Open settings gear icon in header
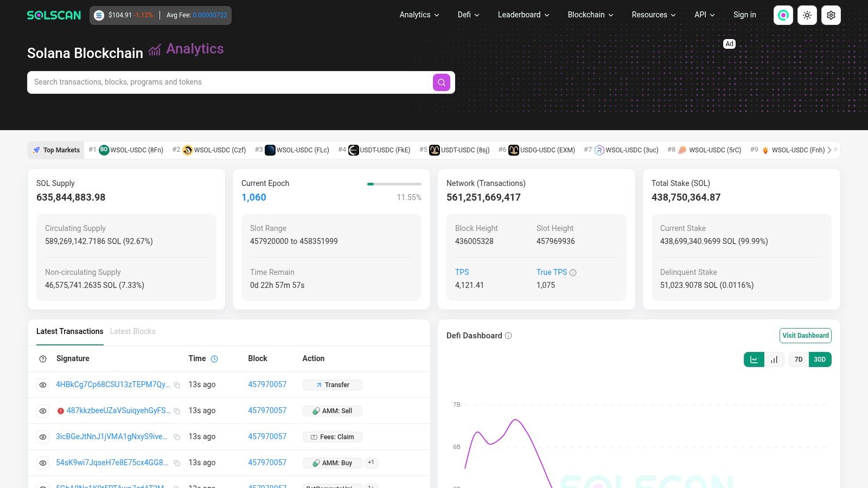868x488 pixels. click(x=831, y=15)
